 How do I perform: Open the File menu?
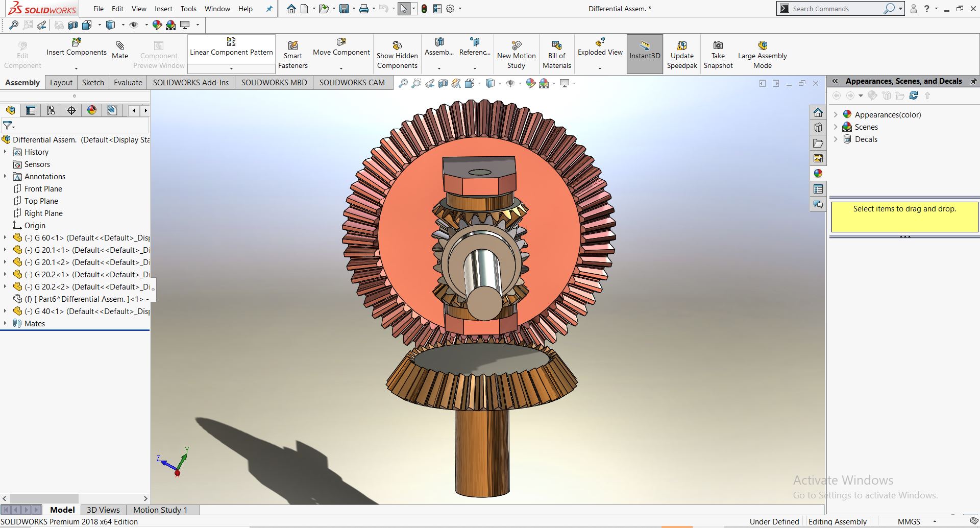tap(99, 9)
